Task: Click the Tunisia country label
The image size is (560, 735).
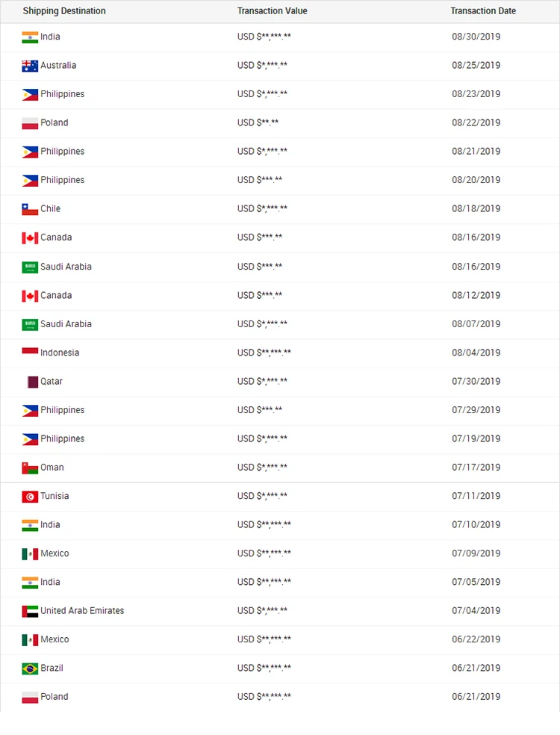Action: tap(55, 496)
